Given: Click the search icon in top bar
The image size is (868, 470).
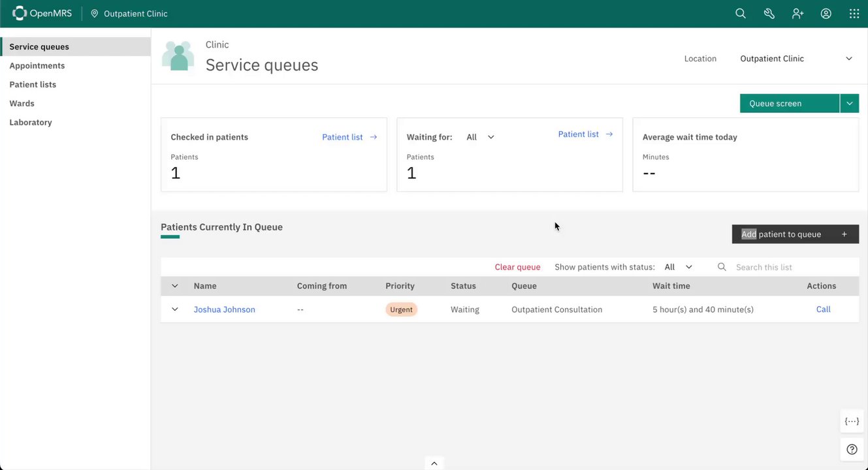Looking at the screenshot, I should (740, 14).
